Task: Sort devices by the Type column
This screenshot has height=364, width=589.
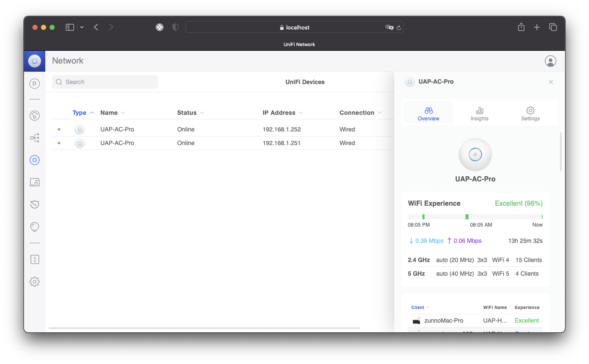Action: point(83,113)
